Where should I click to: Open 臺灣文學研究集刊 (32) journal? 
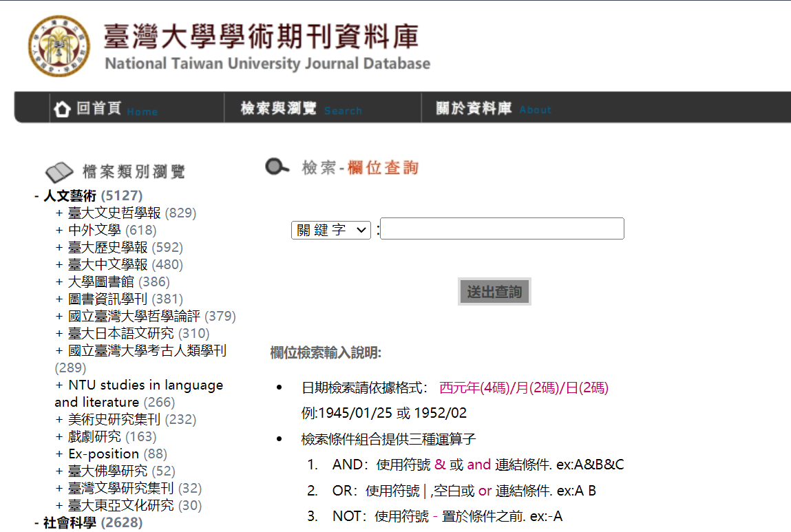(x=128, y=488)
